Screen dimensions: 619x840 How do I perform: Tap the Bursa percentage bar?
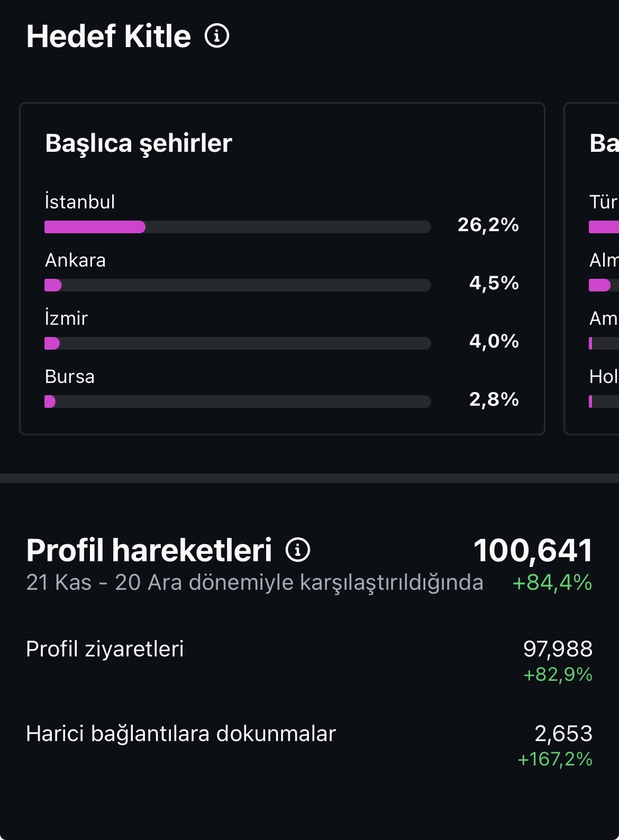coord(238,401)
